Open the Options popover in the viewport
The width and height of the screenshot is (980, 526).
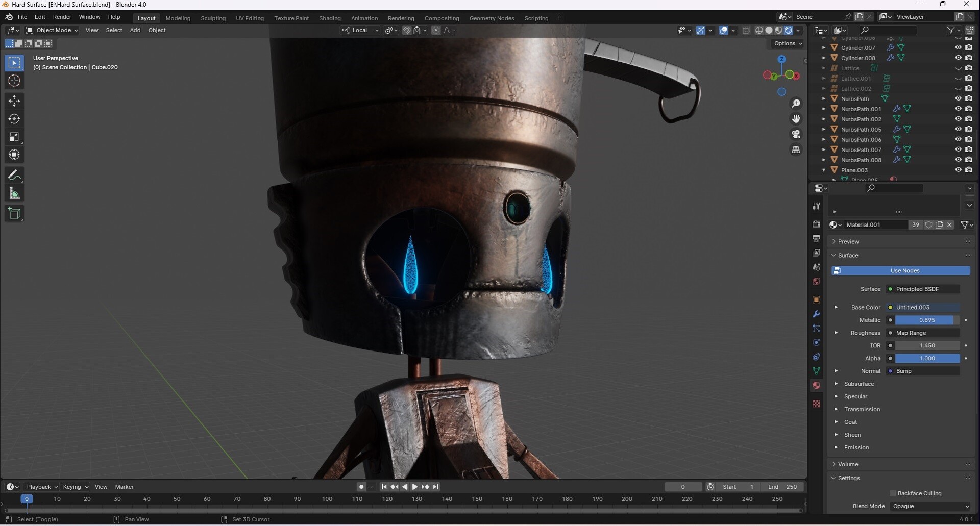click(787, 43)
